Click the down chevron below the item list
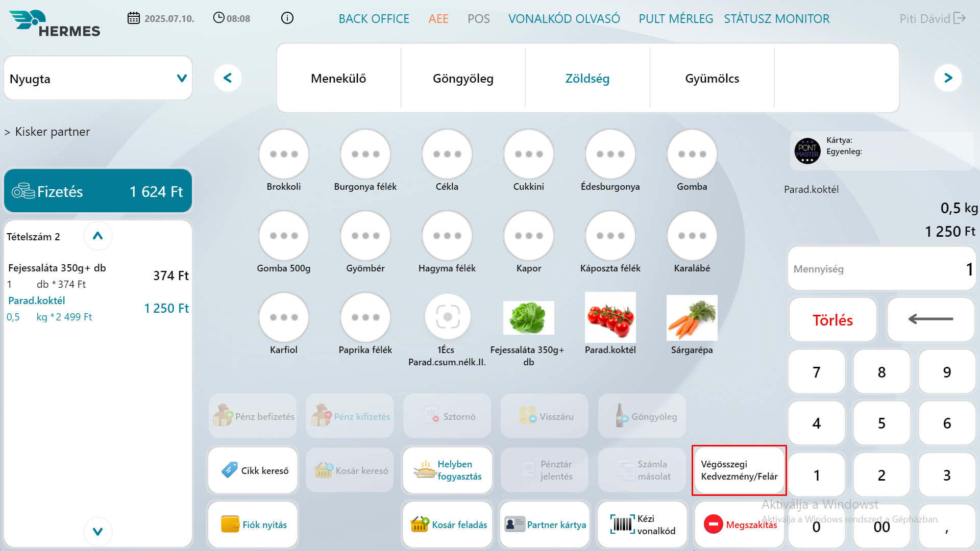The image size is (980, 551). point(98,532)
